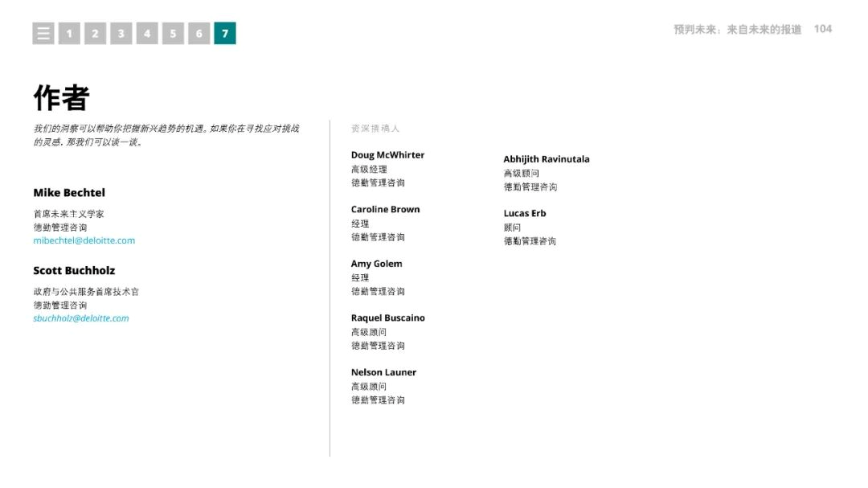Screen dimensions: 868x488
Task: Click the title 首席未来主义学家
Action: [x=68, y=214]
